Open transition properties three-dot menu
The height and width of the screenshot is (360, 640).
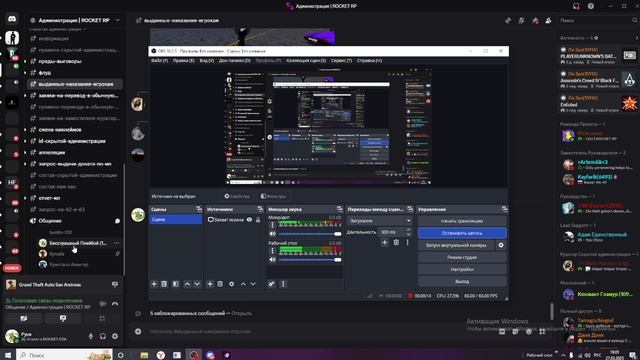pos(407,242)
